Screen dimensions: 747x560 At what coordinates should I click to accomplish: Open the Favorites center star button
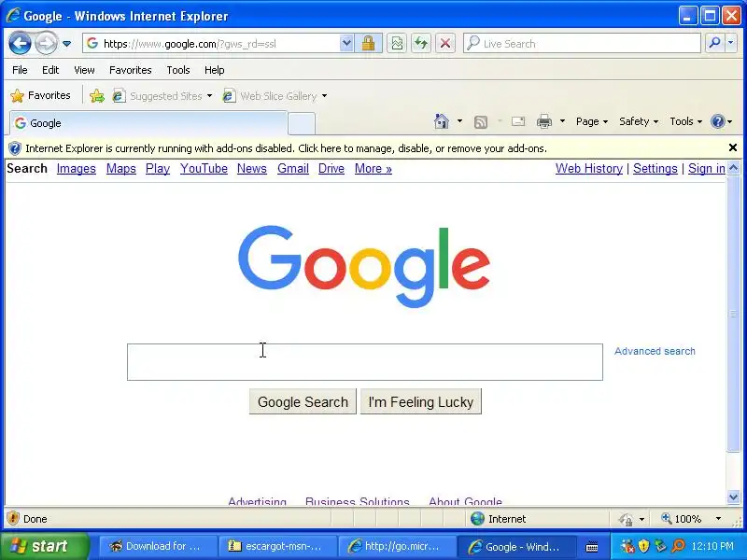40,96
